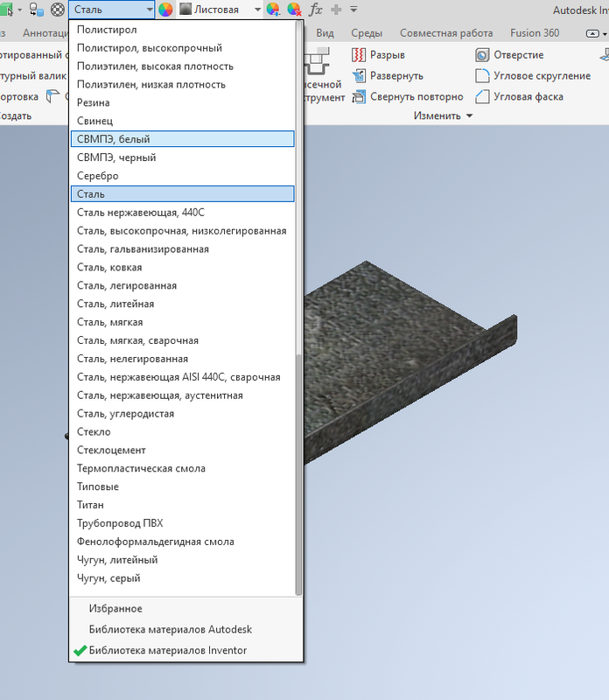The height and width of the screenshot is (700, 609).
Task: Select СВМПЭ, белый material
Action: coord(183,139)
